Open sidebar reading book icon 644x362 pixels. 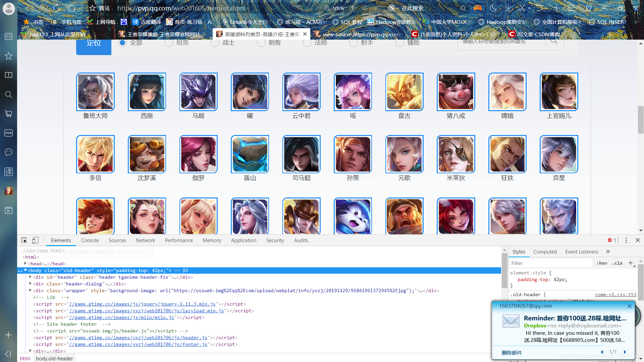click(x=8, y=75)
